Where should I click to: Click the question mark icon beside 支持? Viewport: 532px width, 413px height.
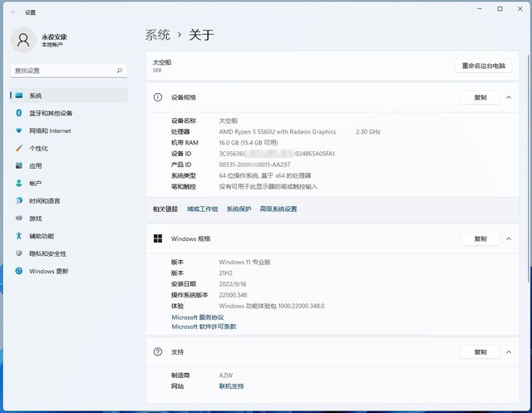point(158,352)
